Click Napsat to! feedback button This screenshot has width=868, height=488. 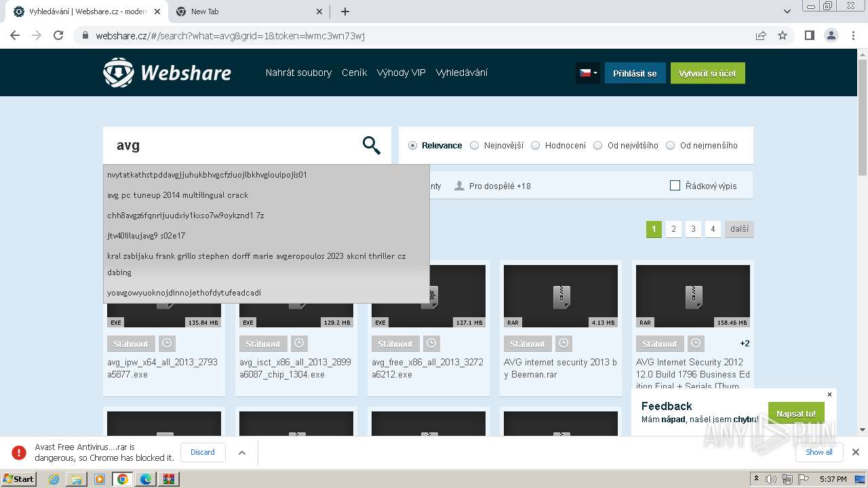pos(796,413)
